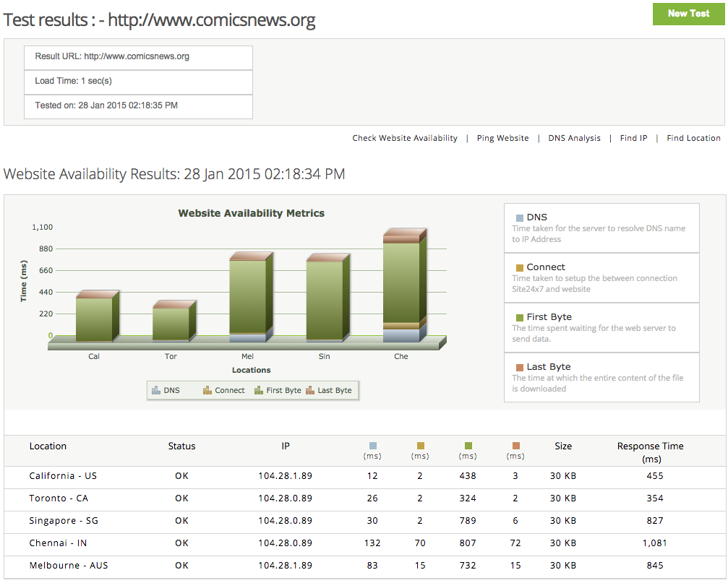
Task: Open the Ping Website link
Action: click(503, 138)
